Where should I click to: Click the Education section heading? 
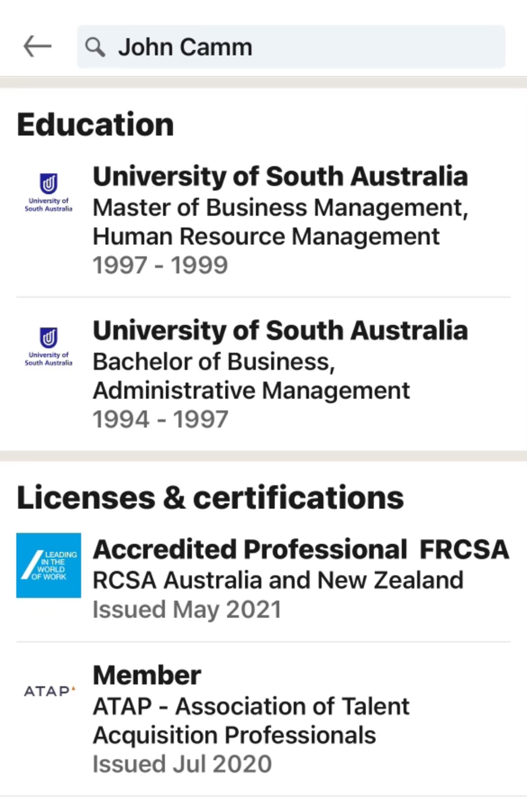tap(95, 124)
